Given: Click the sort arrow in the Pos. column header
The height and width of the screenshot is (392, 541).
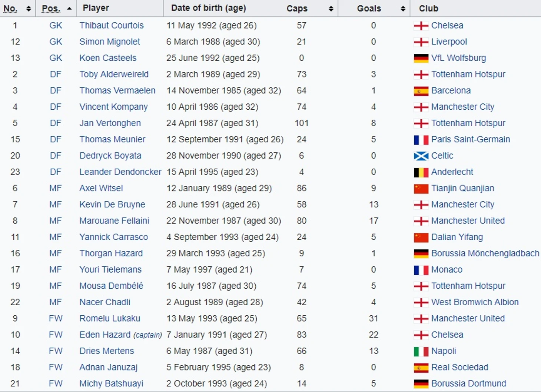Looking at the screenshot, I should tap(69, 8).
